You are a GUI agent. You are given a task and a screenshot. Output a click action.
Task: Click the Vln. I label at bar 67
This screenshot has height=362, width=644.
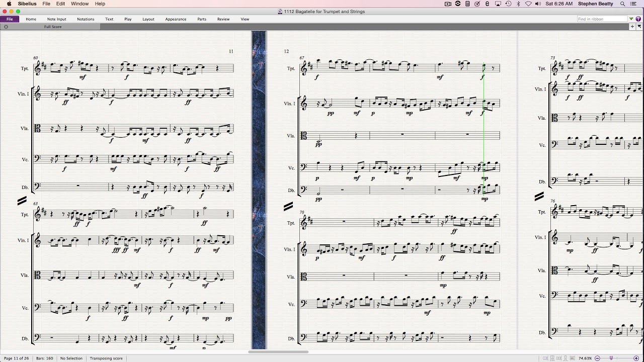pyautogui.click(x=289, y=104)
